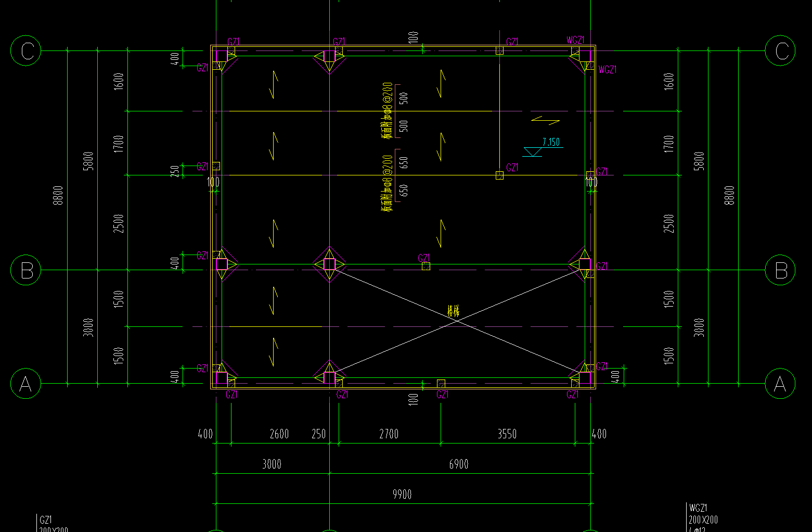Click the 楼梯 stair label

tap(454, 311)
